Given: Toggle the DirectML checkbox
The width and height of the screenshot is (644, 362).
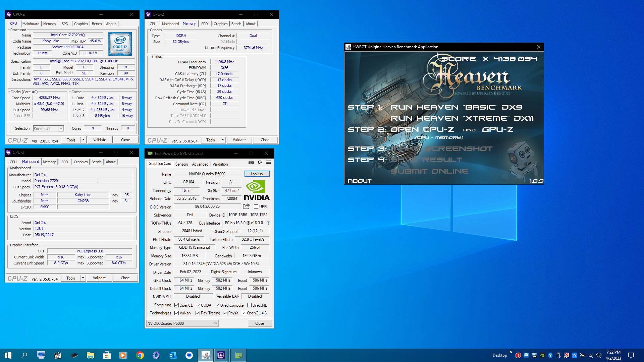Looking at the screenshot, I should click(249, 305).
